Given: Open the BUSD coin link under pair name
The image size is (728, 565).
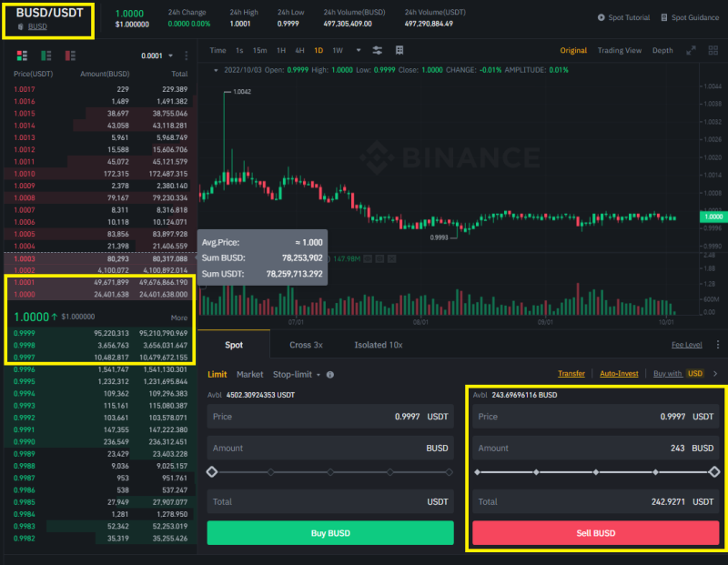Looking at the screenshot, I should [x=37, y=27].
